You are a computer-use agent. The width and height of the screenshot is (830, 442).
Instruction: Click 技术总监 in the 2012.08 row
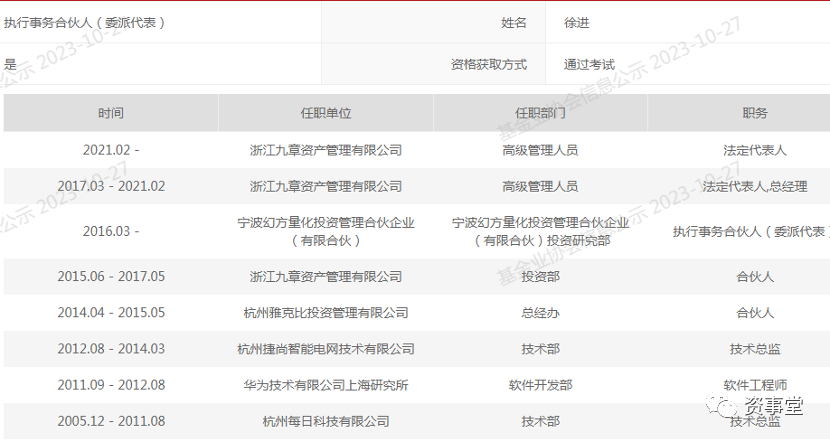pos(754,349)
